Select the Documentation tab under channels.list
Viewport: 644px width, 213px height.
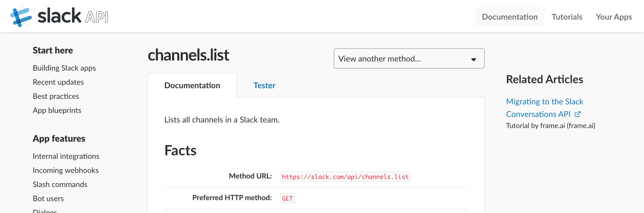[x=192, y=85]
